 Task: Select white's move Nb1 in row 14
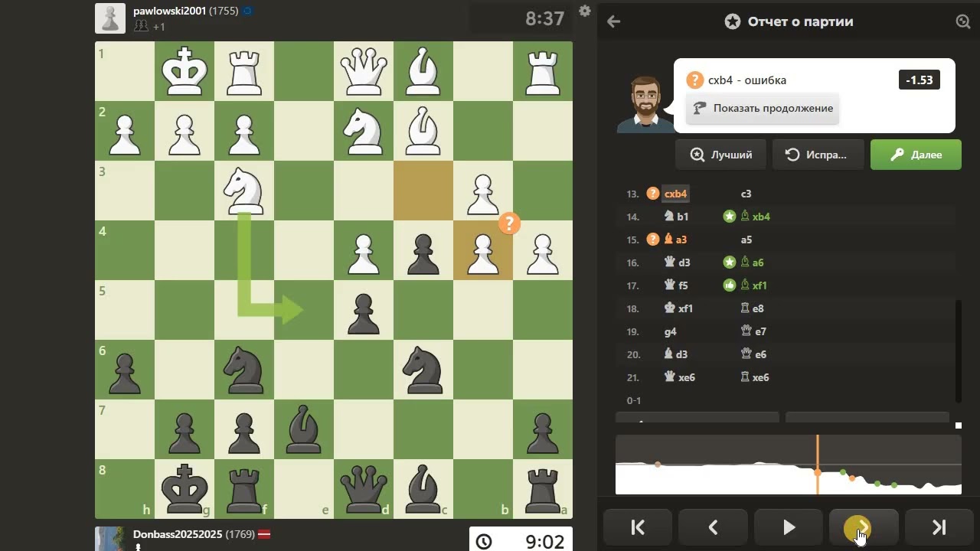click(x=677, y=217)
